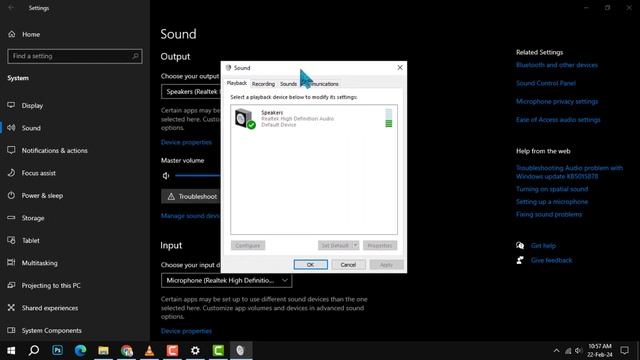The height and width of the screenshot is (360, 640).
Task: Click the Master volume slider
Action: [x=198, y=176]
